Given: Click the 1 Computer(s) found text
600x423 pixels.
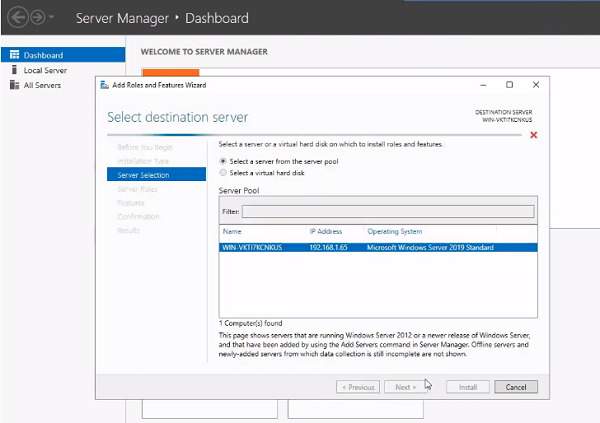Looking at the screenshot, I should point(250,323).
